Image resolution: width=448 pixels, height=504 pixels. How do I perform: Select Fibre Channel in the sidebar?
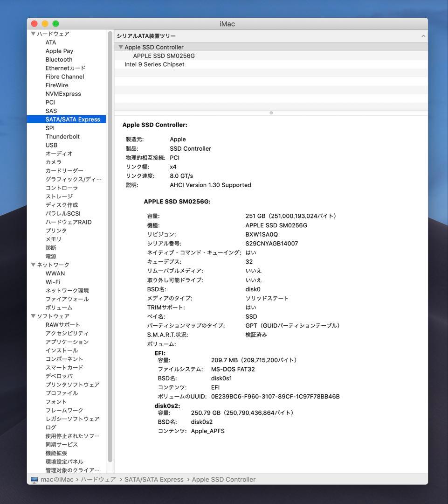click(x=64, y=77)
